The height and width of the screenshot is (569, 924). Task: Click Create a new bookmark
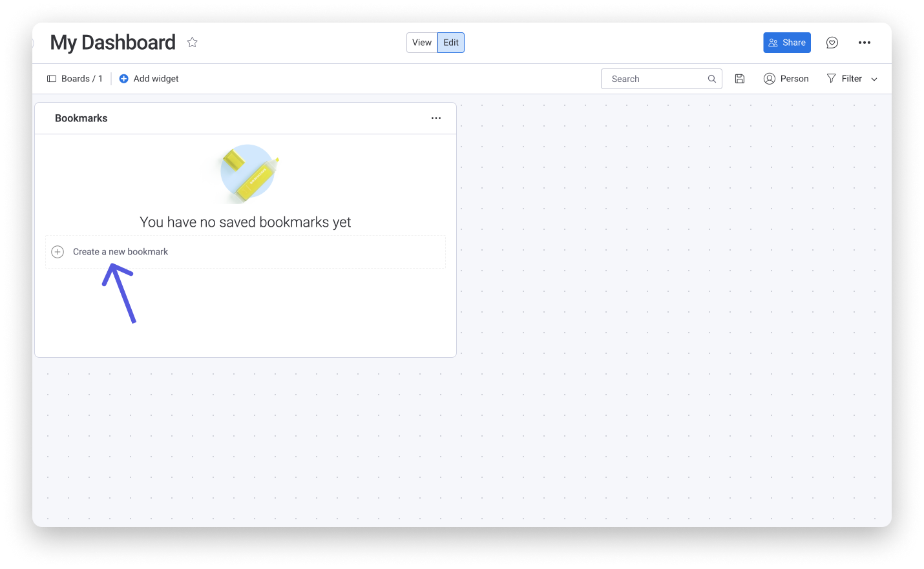point(246,252)
